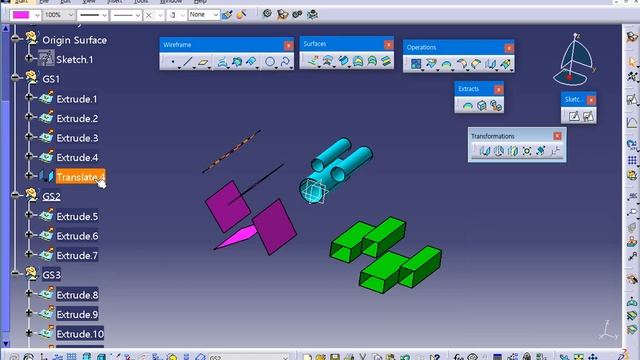The width and height of the screenshot is (640, 360).
Task: Click the tree scrollbar down arrow
Action: (5, 344)
